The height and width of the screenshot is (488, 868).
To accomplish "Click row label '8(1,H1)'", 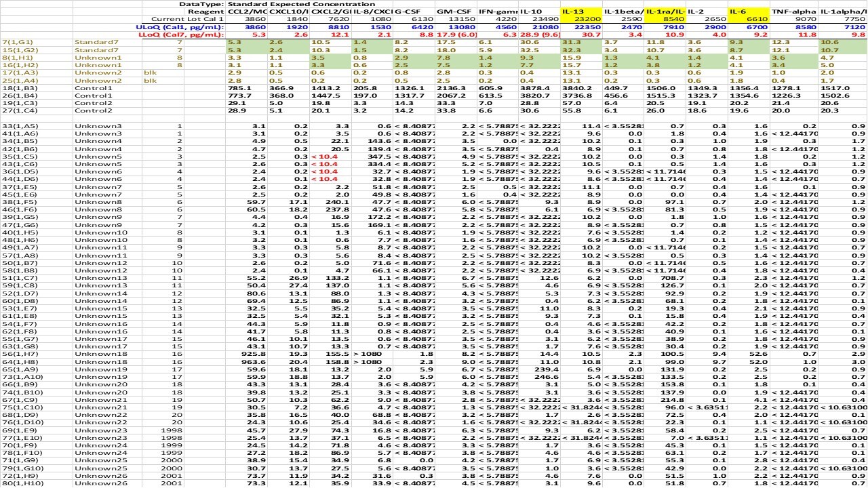I will pos(16,58).
